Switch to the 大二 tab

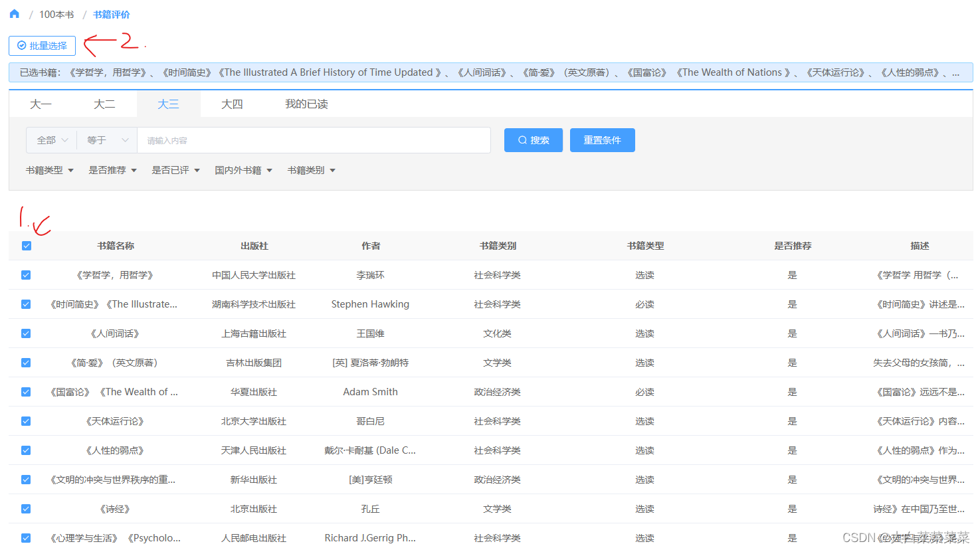pos(104,104)
